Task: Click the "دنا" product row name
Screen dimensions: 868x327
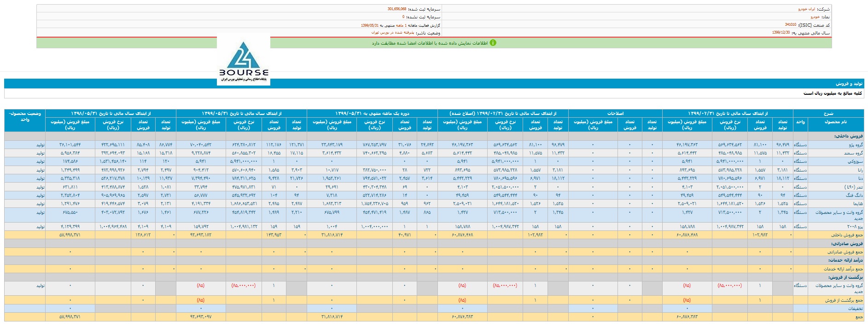Action: pos(861,178)
